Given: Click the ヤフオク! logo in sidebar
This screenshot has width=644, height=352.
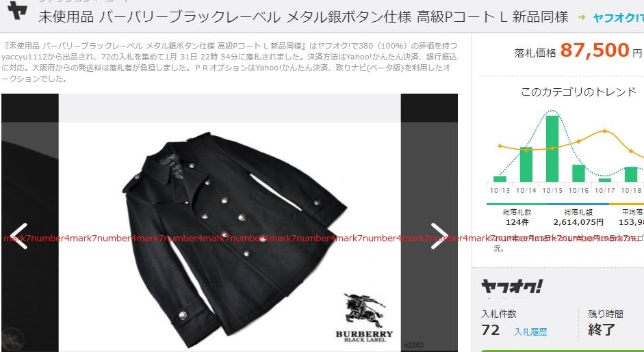Looking at the screenshot, I should [512, 286].
